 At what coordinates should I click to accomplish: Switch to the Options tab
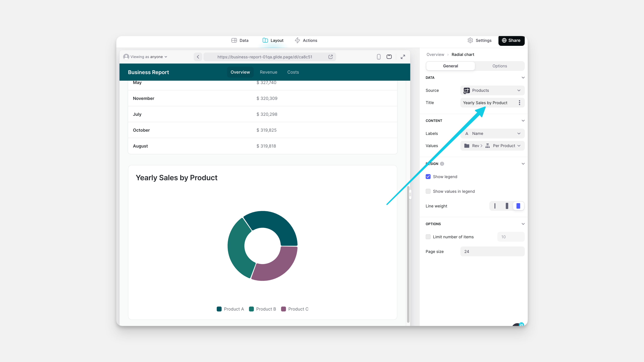click(x=500, y=66)
